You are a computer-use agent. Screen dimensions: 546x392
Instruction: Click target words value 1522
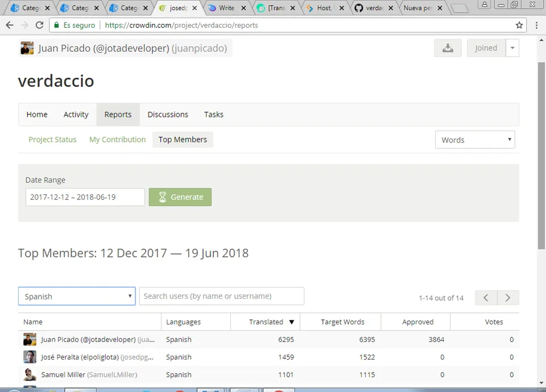click(367, 357)
